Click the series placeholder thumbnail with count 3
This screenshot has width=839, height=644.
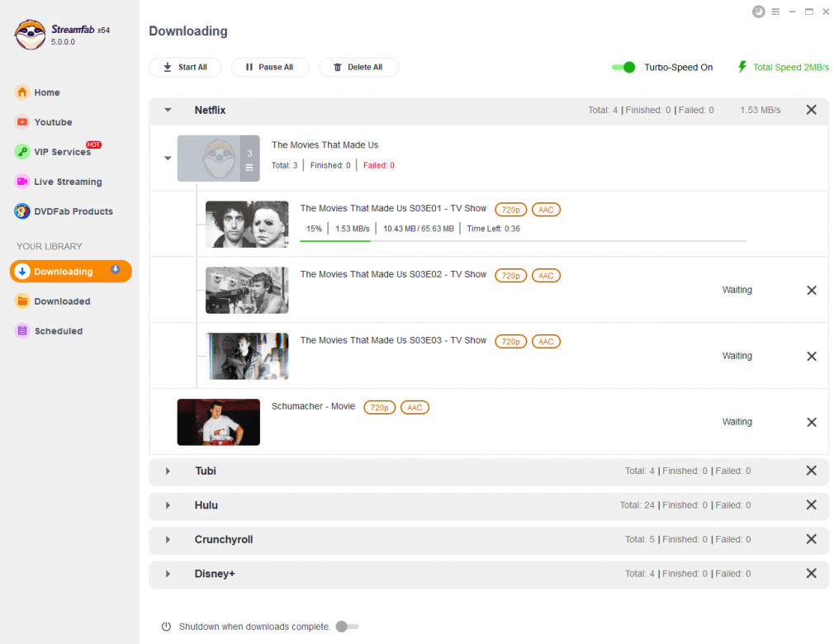pyautogui.click(x=218, y=158)
